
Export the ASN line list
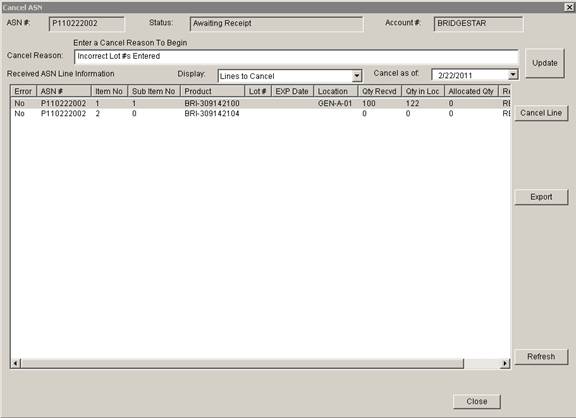tap(541, 197)
